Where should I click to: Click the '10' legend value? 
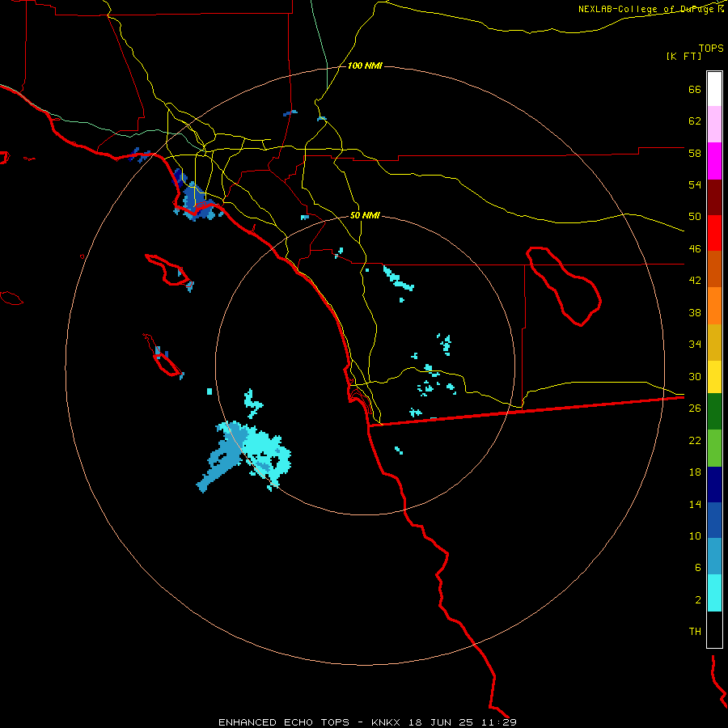pos(695,535)
